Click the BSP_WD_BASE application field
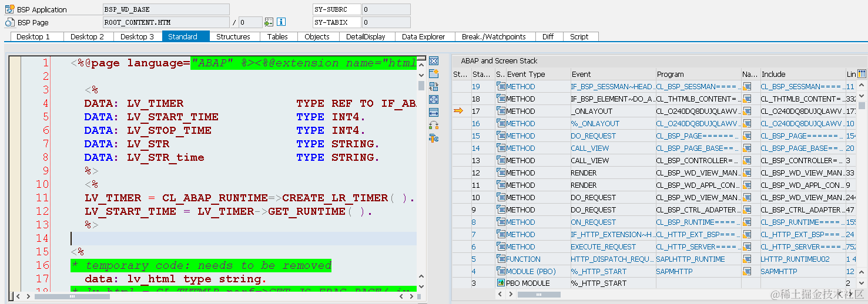The height and width of the screenshot is (304, 868). pyautogui.click(x=166, y=9)
